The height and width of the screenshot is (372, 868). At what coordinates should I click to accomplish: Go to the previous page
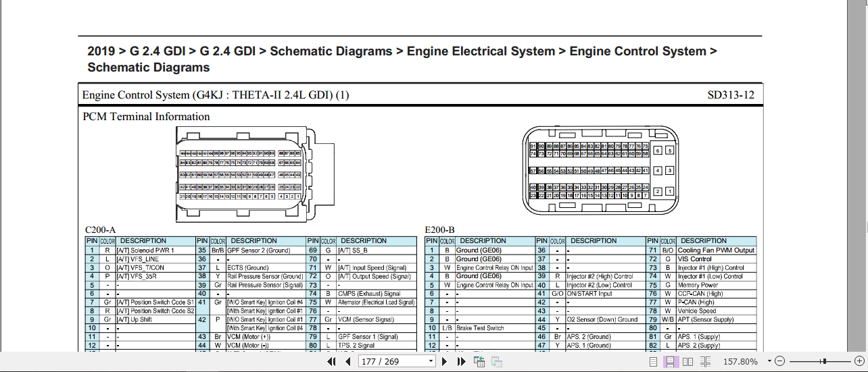coord(348,362)
